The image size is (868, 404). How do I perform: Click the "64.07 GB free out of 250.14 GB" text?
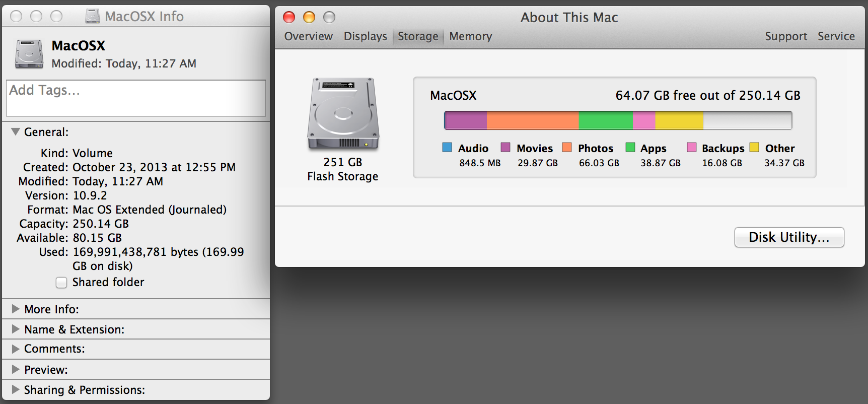(x=708, y=95)
